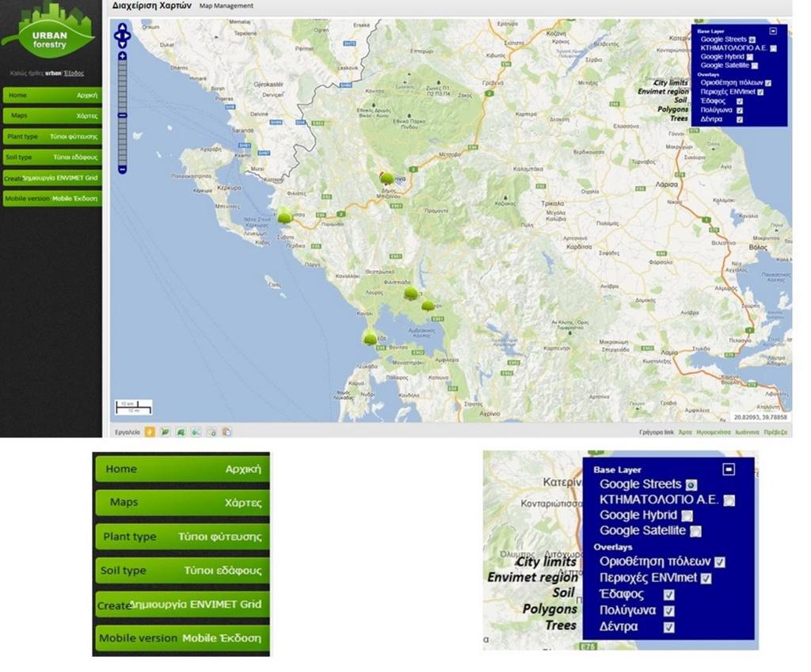Toggle the Δέντρα overlay checkbox in the map panel
Image resolution: width=811 pixels, height=672 pixels.
[740, 120]
